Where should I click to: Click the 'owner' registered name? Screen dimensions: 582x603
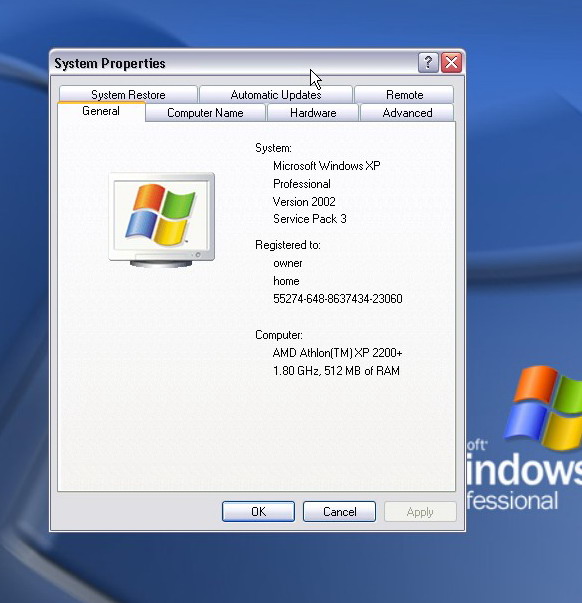pos(288,263)
